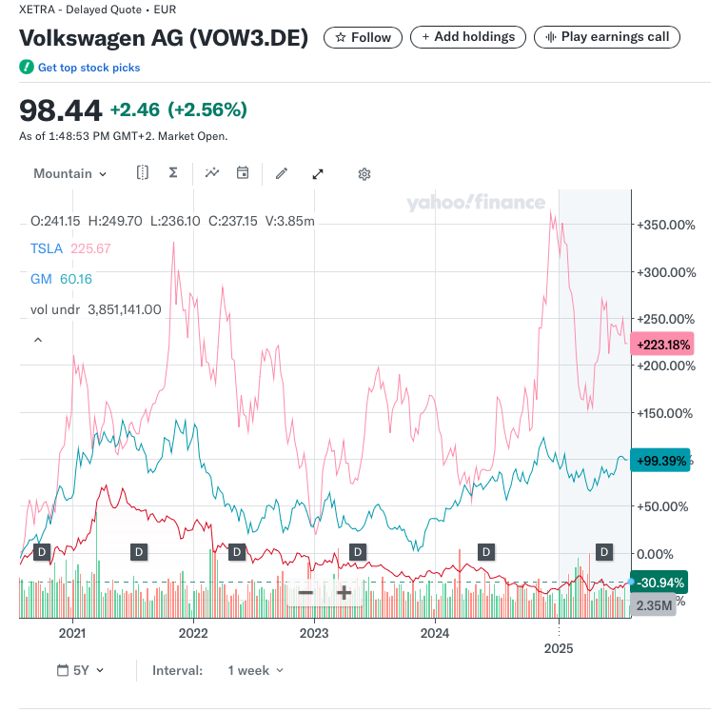Toggle the TSLA comparison series
The height and width of the screenshot is (712, 728).
click(47, 248)
